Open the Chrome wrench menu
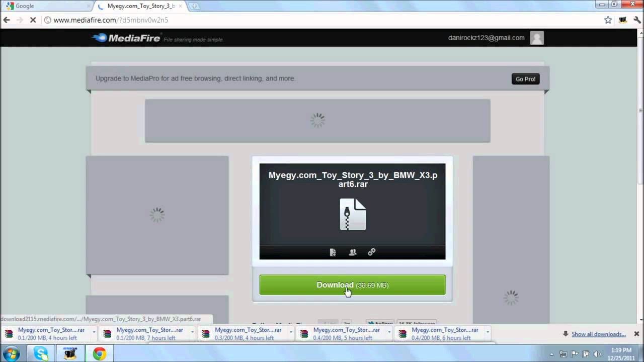This screenshot has height=362, width=644. tap(636, 20)
